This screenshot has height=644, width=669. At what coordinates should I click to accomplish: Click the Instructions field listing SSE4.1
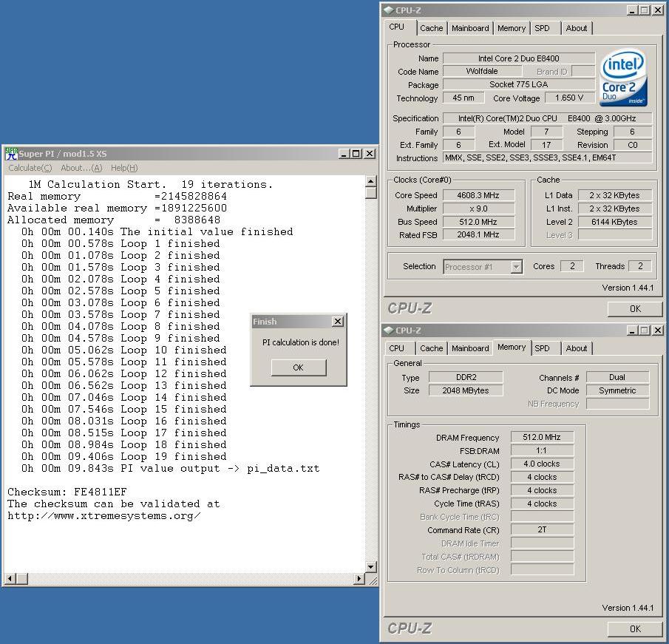[548, 158]
